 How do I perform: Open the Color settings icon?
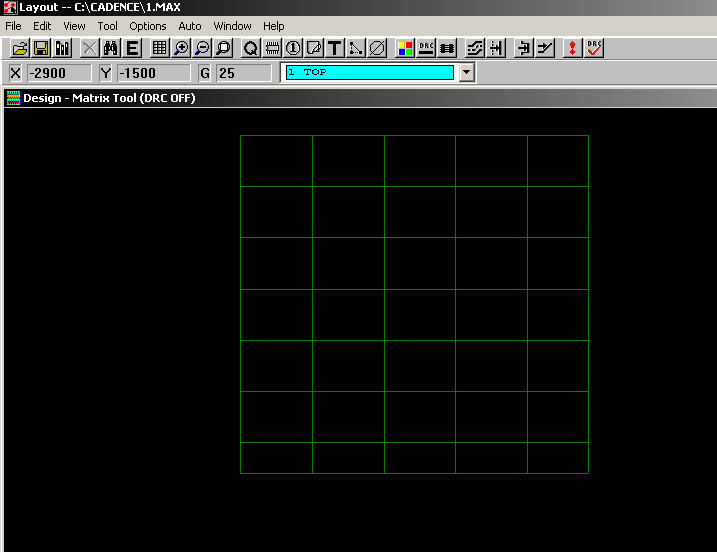(x=405, y=48)
